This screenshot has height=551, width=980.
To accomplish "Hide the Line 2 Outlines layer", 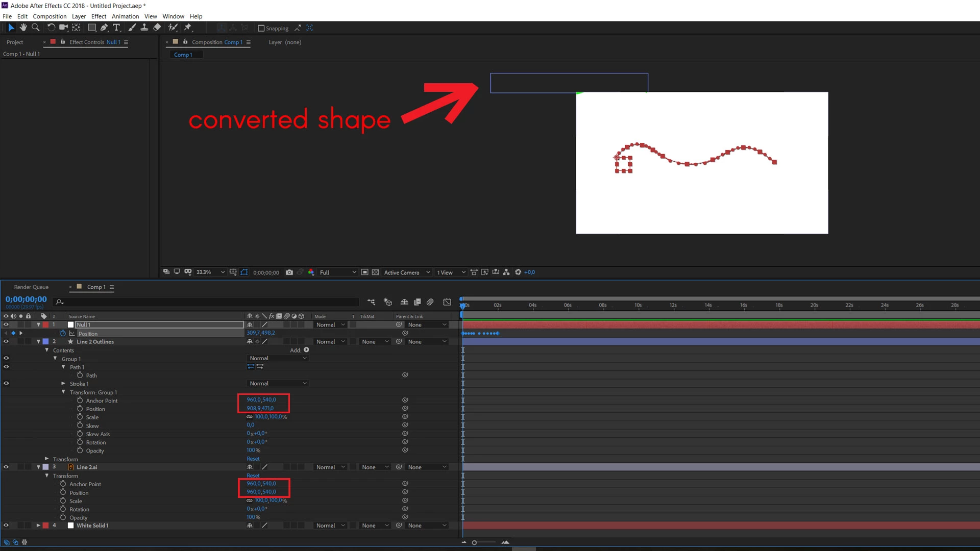I will coord(6,342).
